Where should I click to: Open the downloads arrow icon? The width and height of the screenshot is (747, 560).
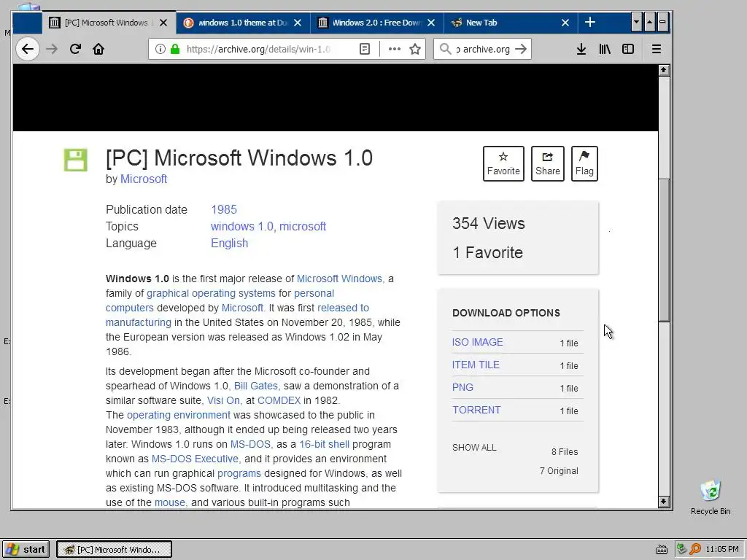[x=581, y=49]
